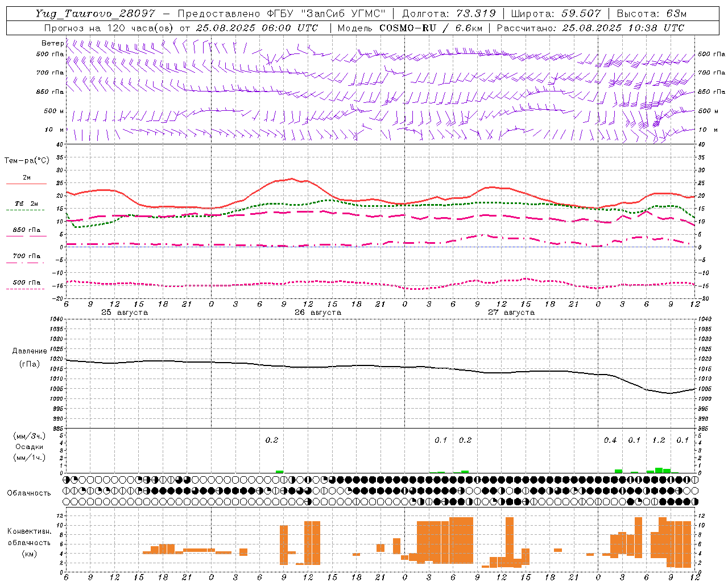Viewport: 728px width, 582px height.
Task: Click the (гПа) unit label under Давление
Action: (30, 364)
